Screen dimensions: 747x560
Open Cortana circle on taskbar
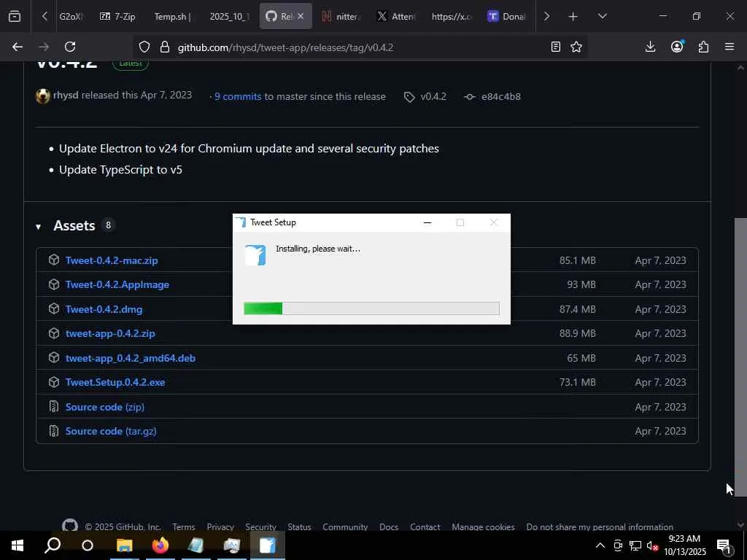(88, 545)
